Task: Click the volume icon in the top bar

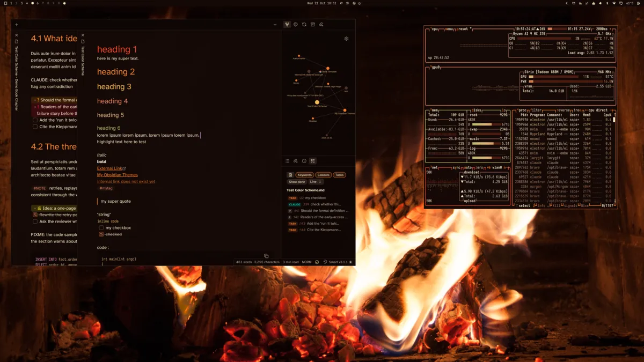Action: point(600,3)
